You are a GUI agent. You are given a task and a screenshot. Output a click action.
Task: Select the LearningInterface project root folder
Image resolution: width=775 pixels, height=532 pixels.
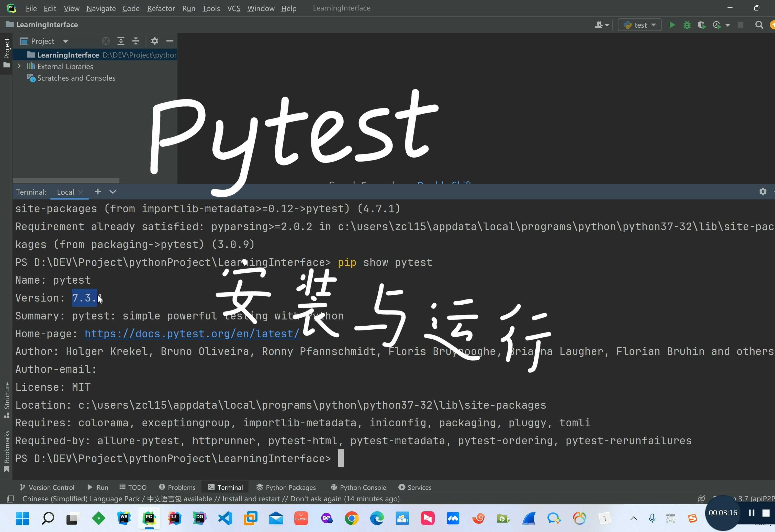coord(95,55)
